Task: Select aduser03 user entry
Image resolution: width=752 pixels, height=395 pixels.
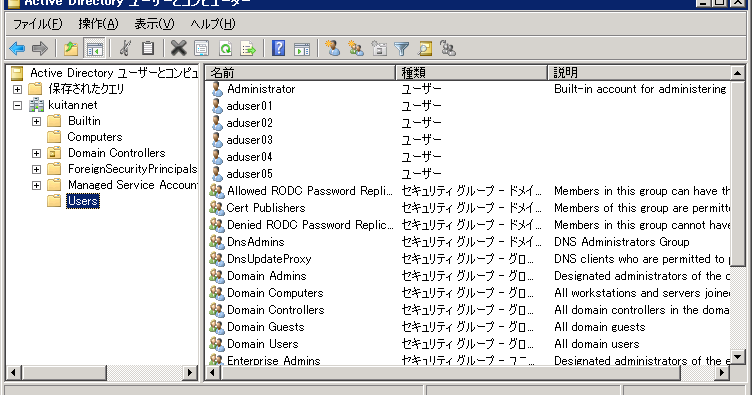Action: point(249,140)
